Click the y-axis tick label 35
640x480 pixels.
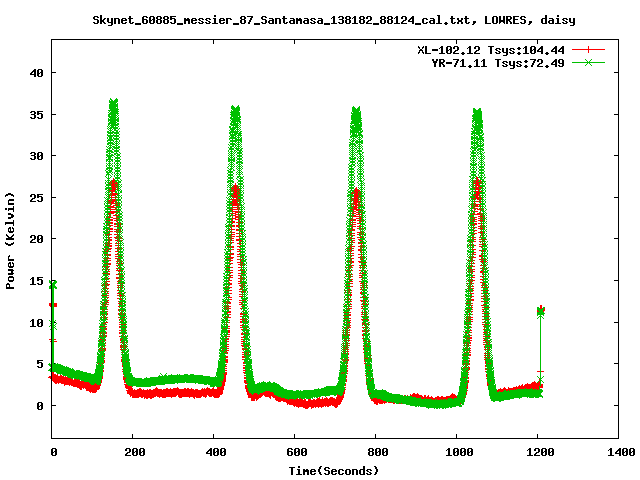click(36, 115)
